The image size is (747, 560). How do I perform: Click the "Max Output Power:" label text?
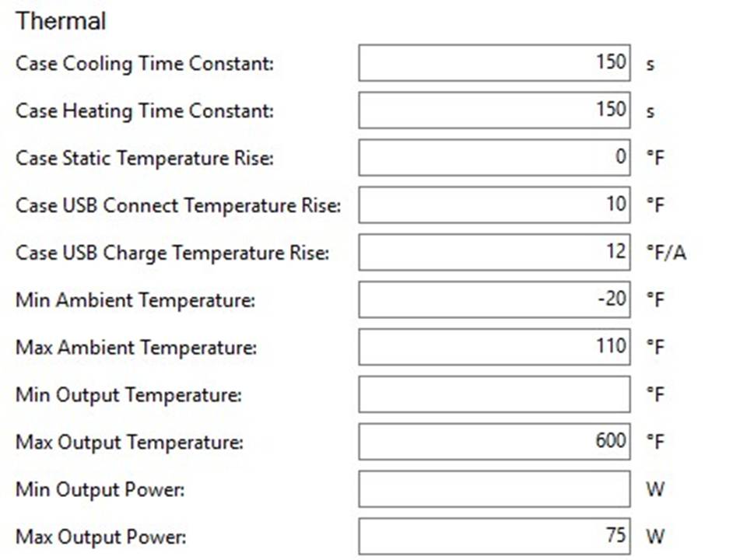(x=101, y=537)
